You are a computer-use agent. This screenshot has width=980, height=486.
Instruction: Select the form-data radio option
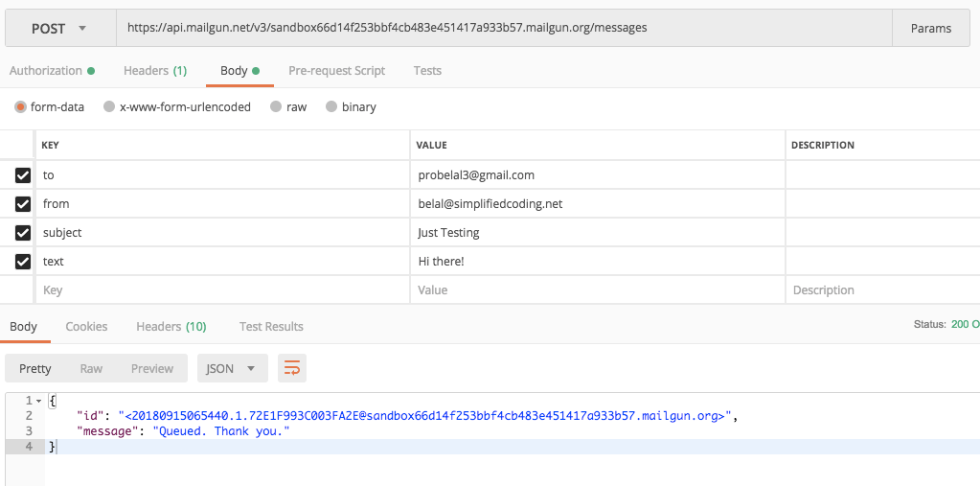tap(20, 107)
